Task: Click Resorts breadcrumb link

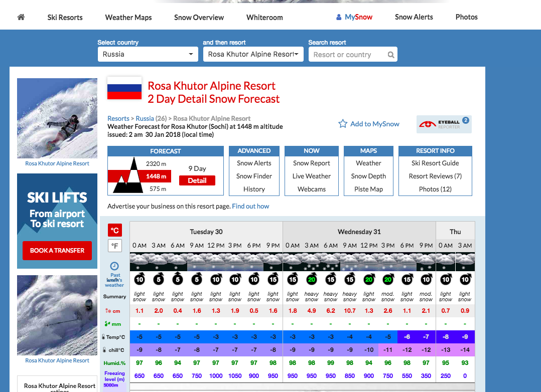Action: 118,119
